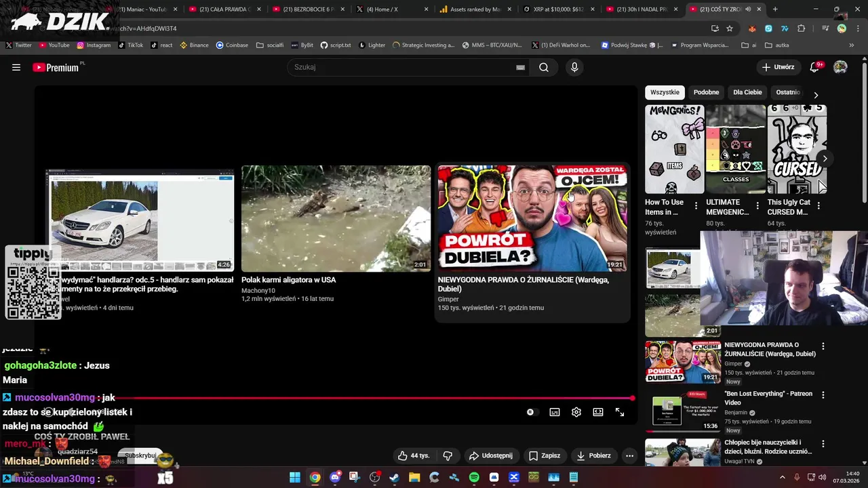Open the socialfi bookmarks folder

point(270,45)
